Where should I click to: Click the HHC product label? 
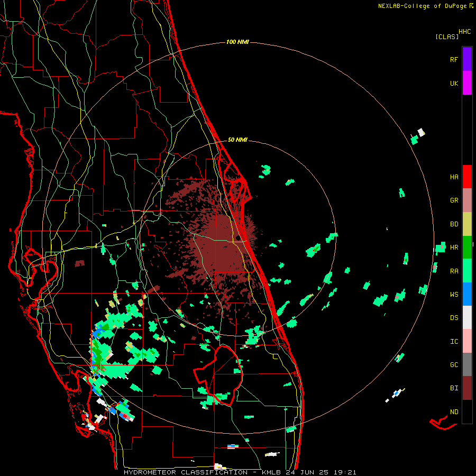click(x=465, y=32)
